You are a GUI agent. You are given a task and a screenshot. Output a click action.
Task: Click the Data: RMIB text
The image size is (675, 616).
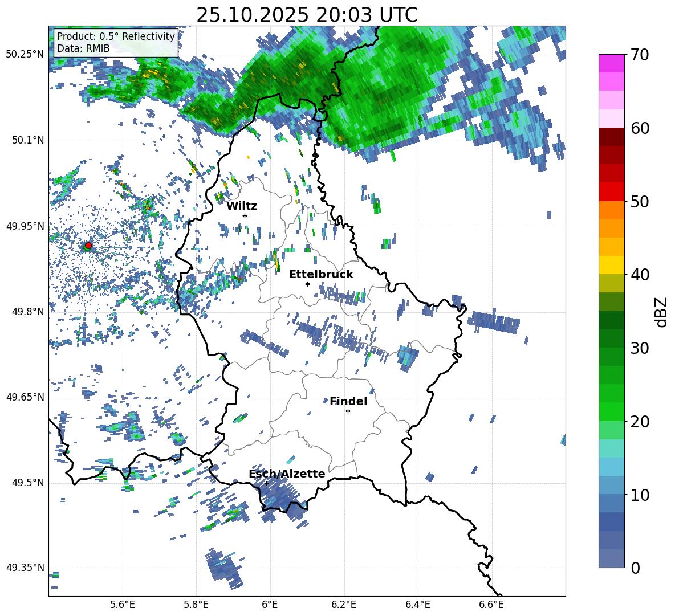tap(83, 48)
